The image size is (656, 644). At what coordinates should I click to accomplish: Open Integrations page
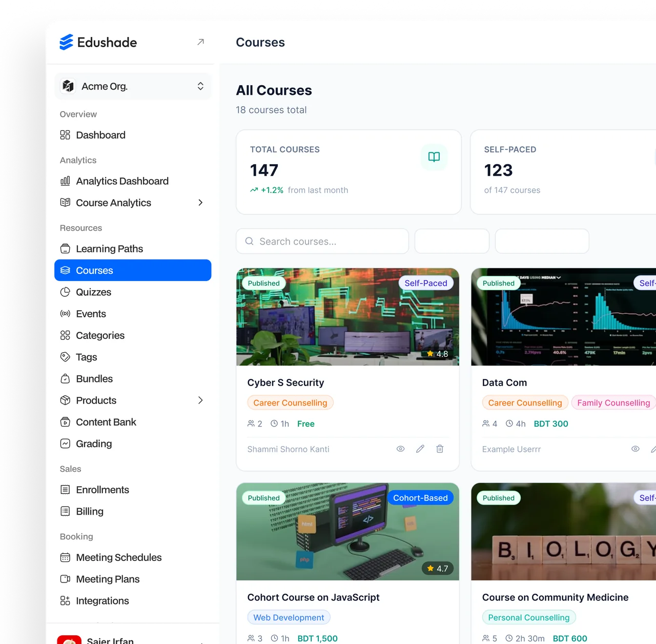(133, 601)
